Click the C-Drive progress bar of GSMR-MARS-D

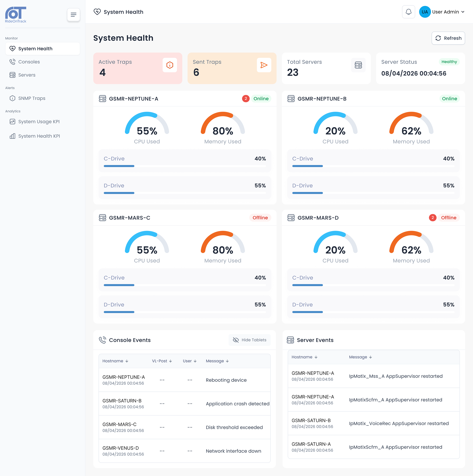[374, 285]
